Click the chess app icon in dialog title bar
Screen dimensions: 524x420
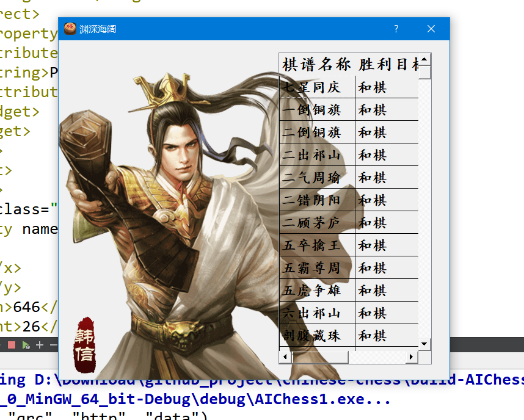(70, 29)
